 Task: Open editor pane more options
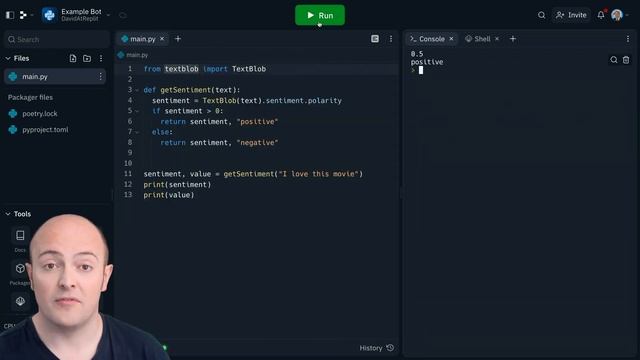click(391, 39)
